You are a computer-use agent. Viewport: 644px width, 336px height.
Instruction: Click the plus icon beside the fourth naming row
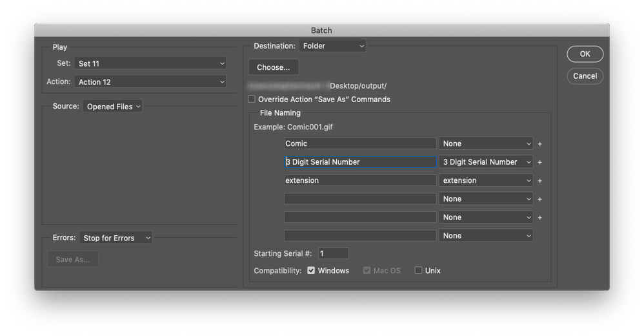point(539,199)
